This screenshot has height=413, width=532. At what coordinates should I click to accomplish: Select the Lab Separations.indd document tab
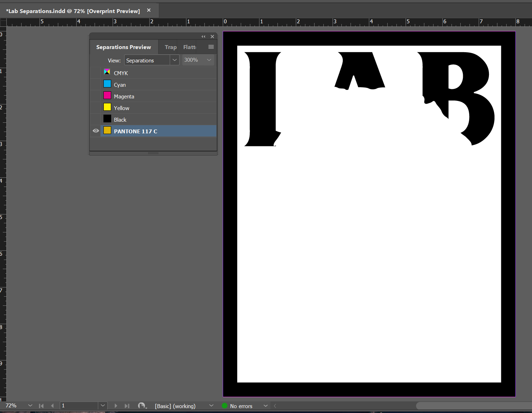pyautogui.click(x=73, y=11)
